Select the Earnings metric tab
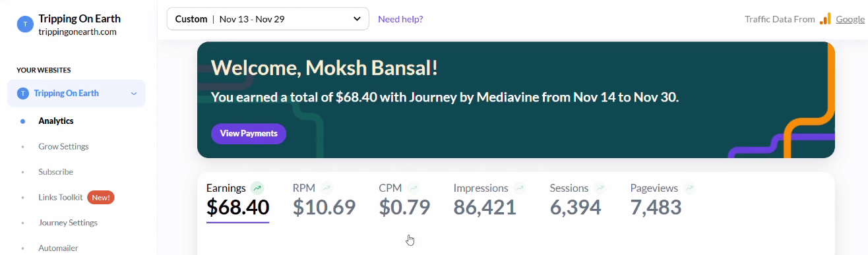The width and height of the screenshot is (868, 255). coord(237,201)
